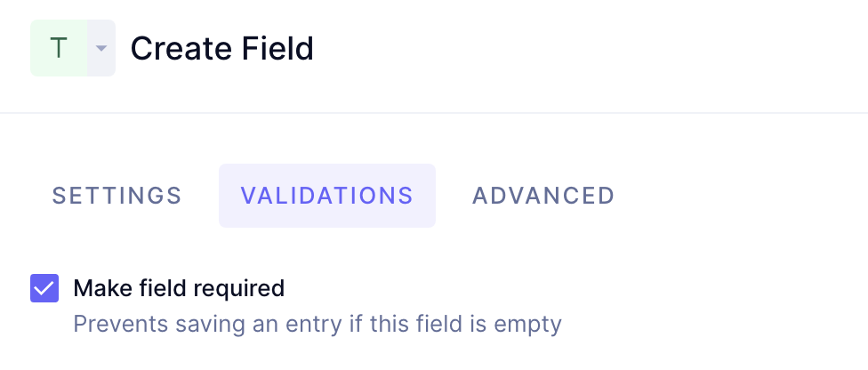Click the Create Field title text
The height and width of the screenshot is (370, 868).
click(222, 48)
